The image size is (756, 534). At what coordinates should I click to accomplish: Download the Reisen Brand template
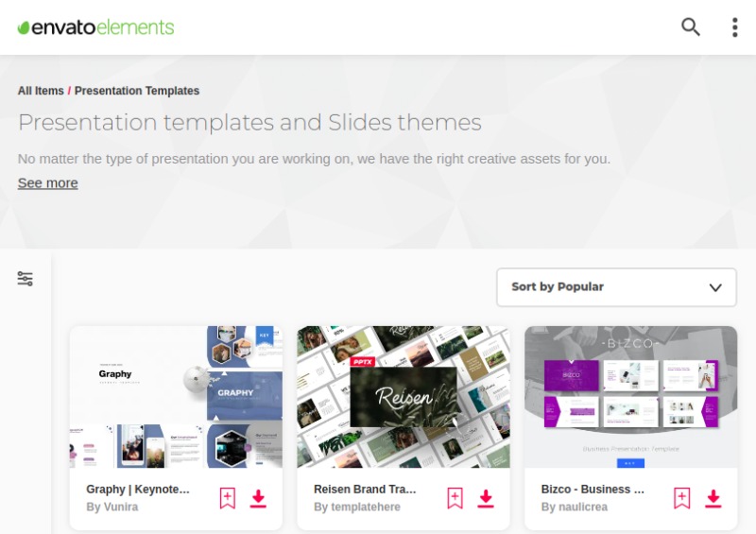tap(486, 498)
